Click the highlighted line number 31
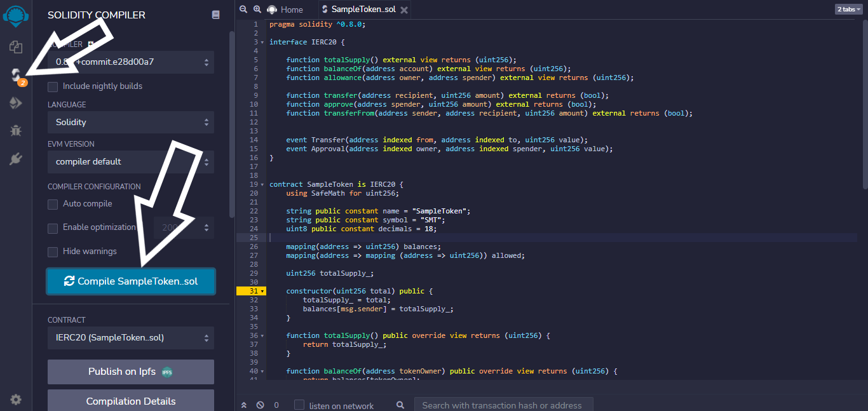Image resolution: width=868 pixels, height=411 pixels. 254,291
